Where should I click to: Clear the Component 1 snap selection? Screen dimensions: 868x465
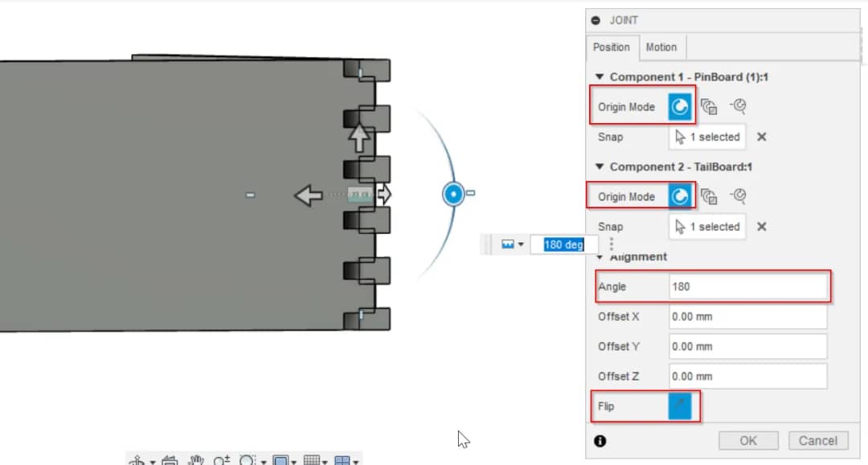tap(762, 137)
